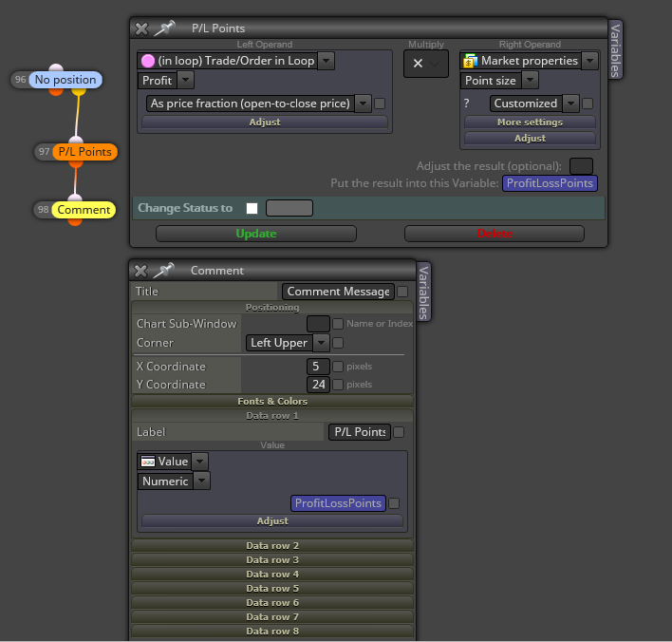The height and width of the screenshot is (642, 672).
Task: Click the question mark help icon
Action: [467, 104]
